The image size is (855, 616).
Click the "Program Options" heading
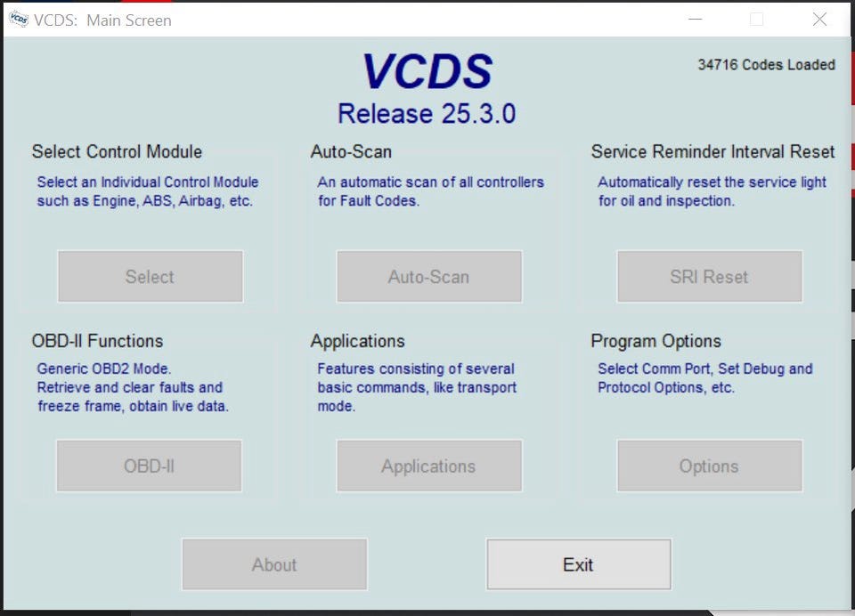[x=655, y=342]
